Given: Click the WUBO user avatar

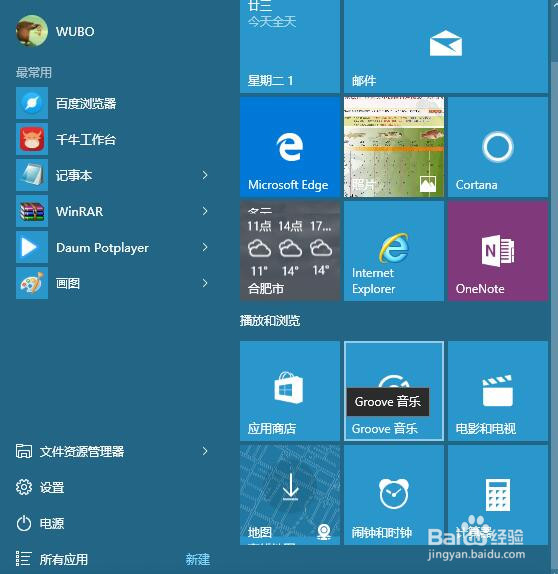Looking at the screenshot, I should 31,31.
